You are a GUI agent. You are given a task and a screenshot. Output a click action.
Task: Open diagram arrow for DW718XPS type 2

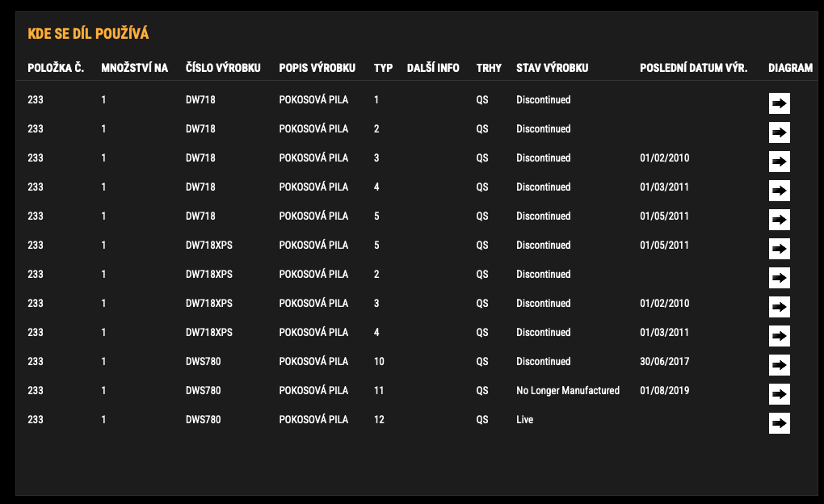[780, 278]
